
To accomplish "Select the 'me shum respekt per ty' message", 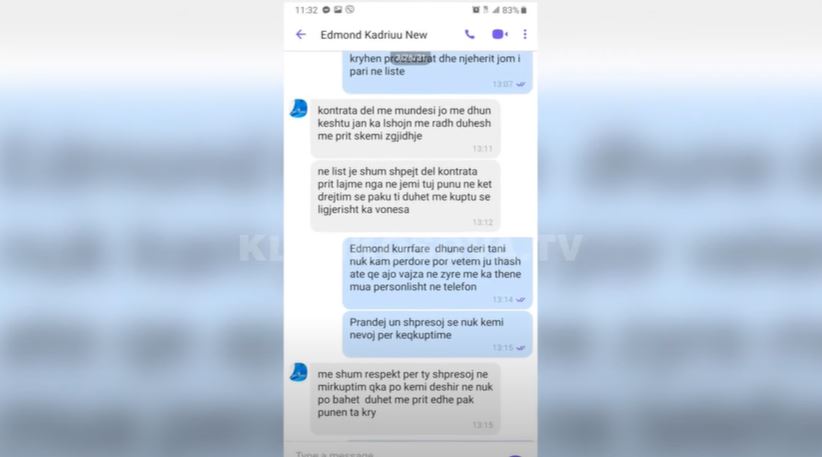I will coord(405,398).
